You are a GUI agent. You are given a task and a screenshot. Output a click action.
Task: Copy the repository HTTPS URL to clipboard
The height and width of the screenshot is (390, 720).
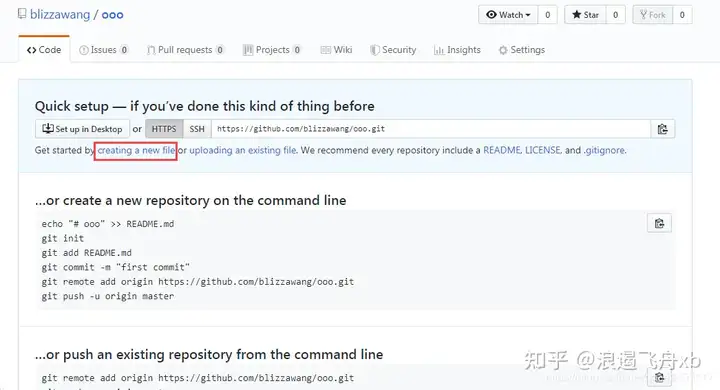pyautogui.click(x=663, y=129)
